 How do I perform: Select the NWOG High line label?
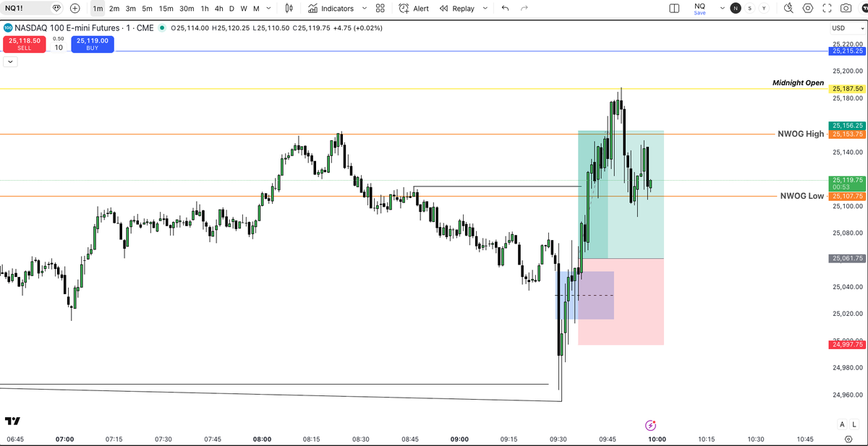coord(801,134)
